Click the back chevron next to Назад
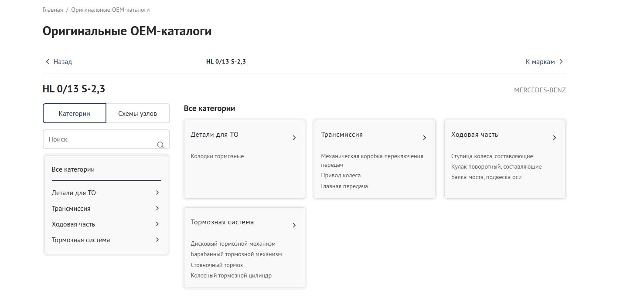This screenshot has height=301, width=644. 48,62
